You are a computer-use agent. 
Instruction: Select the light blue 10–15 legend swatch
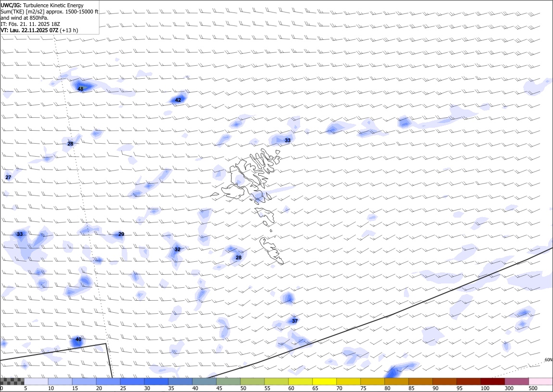tap(60, 381)
